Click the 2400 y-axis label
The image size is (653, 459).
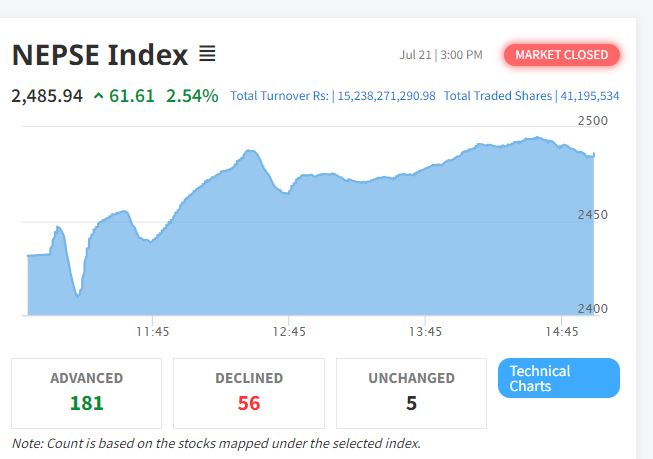(592, 309)
